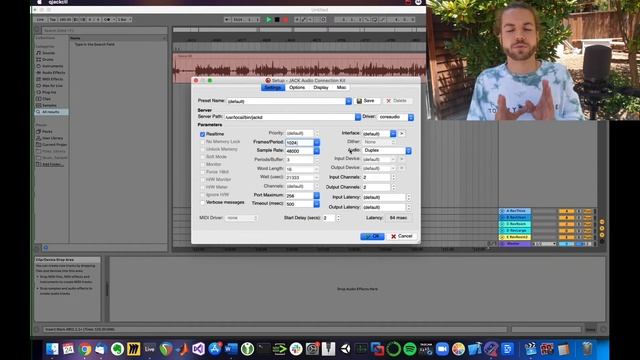The image size is (640, 360).
Task: Confirm JACK setup with OK button
Action: (x=372, y=236)
